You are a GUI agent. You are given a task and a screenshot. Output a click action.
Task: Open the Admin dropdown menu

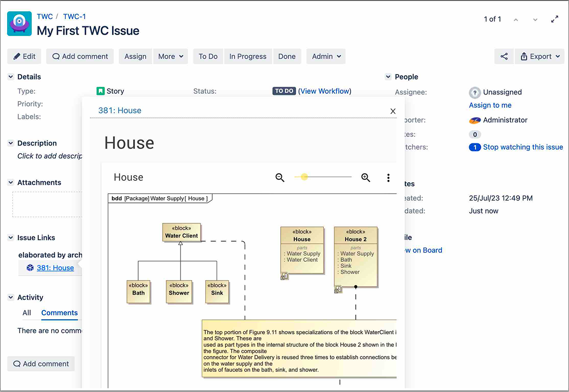tap(326, 57)
